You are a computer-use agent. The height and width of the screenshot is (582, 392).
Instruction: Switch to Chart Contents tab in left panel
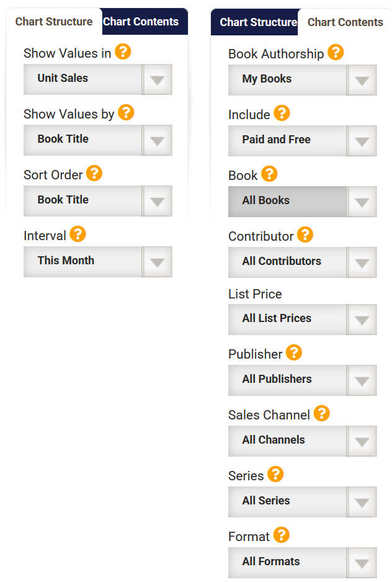tap(141, 22)
